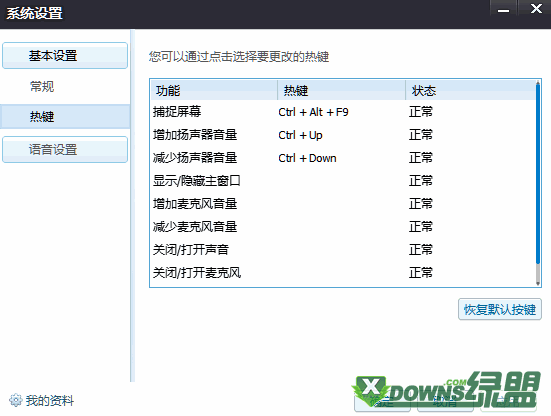Select the 增加扬声器音量 hotkey row

343,135
